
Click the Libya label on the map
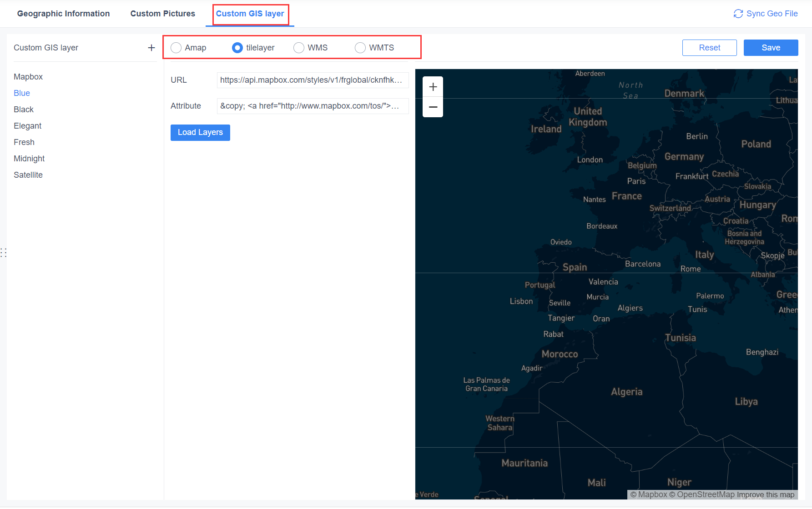746,401
